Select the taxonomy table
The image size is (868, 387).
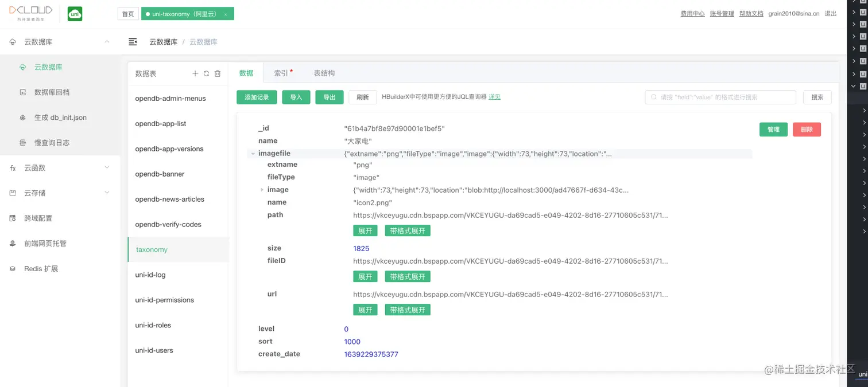click(178, 250)
